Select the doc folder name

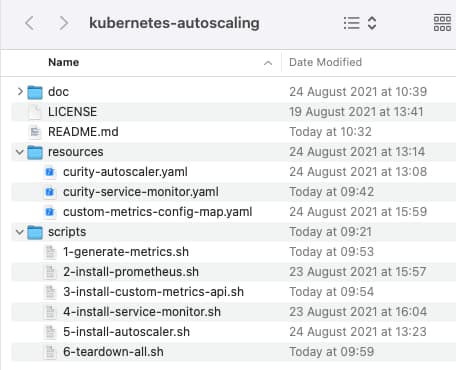58,92
